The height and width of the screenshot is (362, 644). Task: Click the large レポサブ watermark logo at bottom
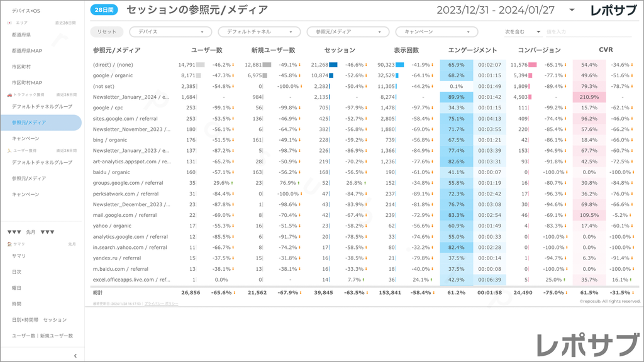click(x=585, y=344)
